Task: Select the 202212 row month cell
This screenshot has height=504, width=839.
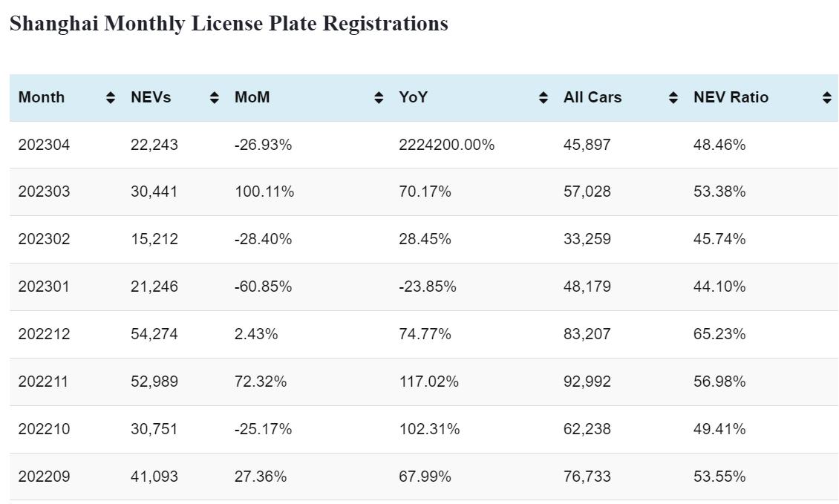Action: [44, 334]
